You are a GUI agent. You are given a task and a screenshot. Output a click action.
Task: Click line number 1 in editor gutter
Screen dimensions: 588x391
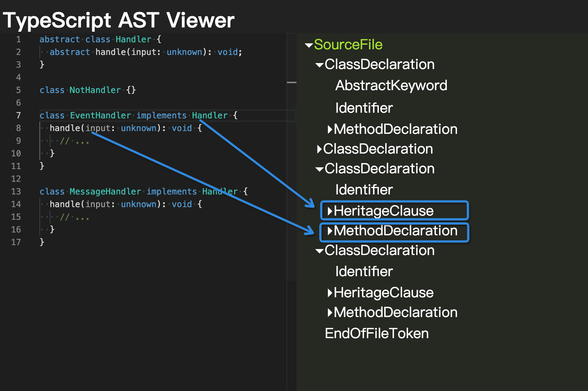[x=18, y=39]
